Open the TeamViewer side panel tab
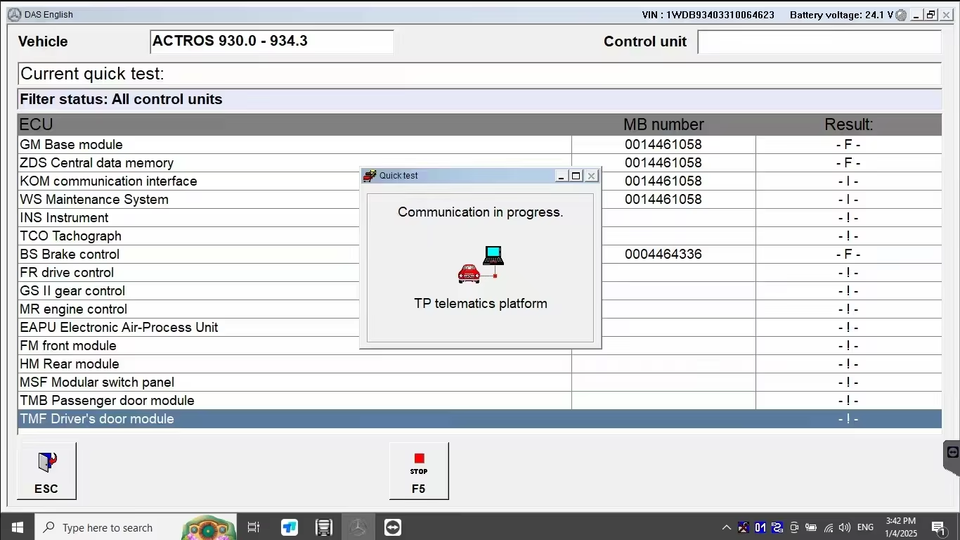The width and height of the screenshot is (960, 540). coord(951,457)
